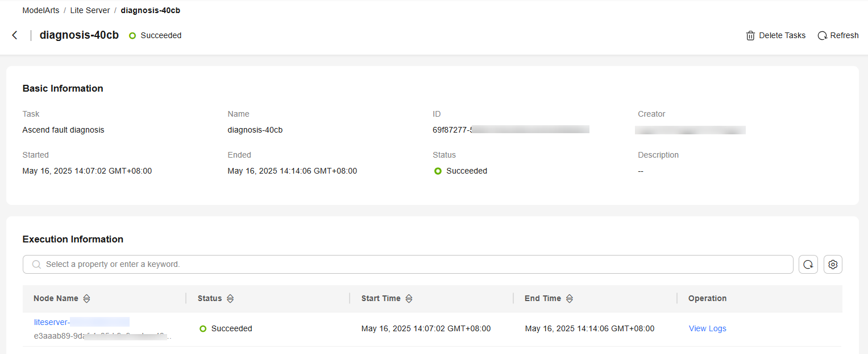
Task: Go back using the left arrow icon
Action: (15, 35)
